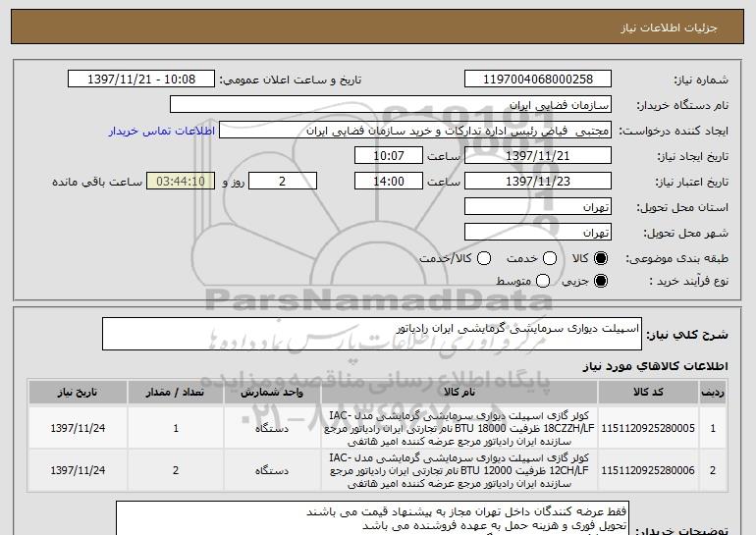Click the شرح کلی نیاز label
The image size is (756, 535).
687,335
